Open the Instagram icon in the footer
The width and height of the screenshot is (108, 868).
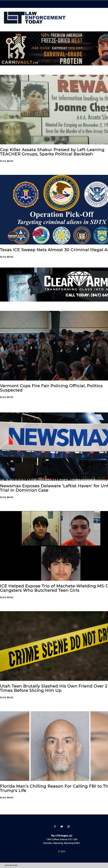[68, 826]
